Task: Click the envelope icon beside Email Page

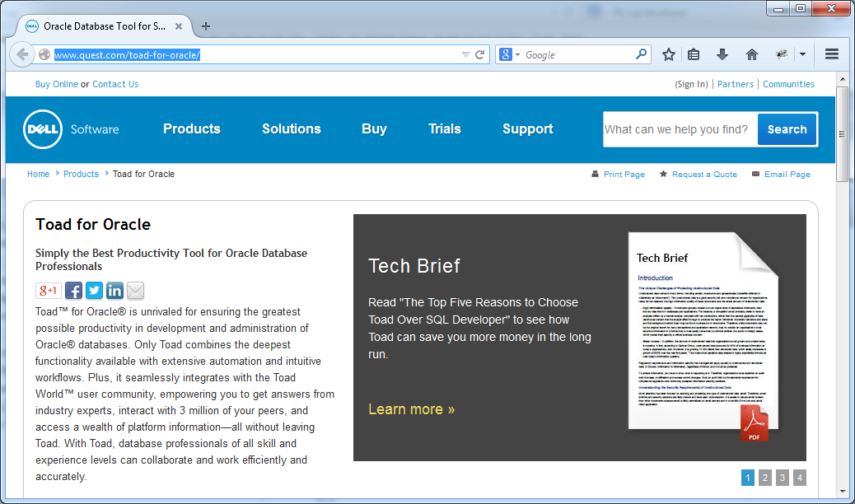Action: pyautogui.click(x=755, y=174)
